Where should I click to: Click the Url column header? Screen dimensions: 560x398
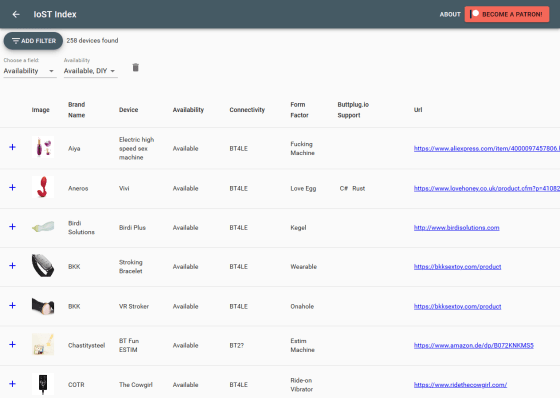point(418,110)
